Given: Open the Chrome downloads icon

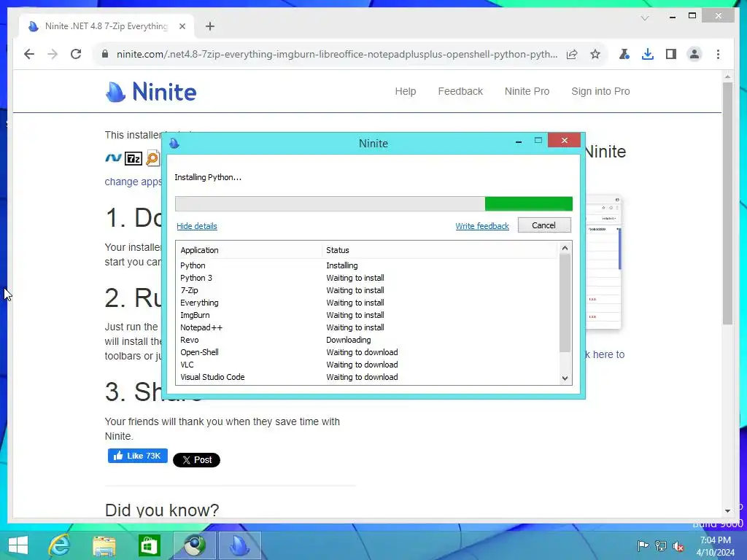Looking at the screenshot, I should tap(648, 54).
